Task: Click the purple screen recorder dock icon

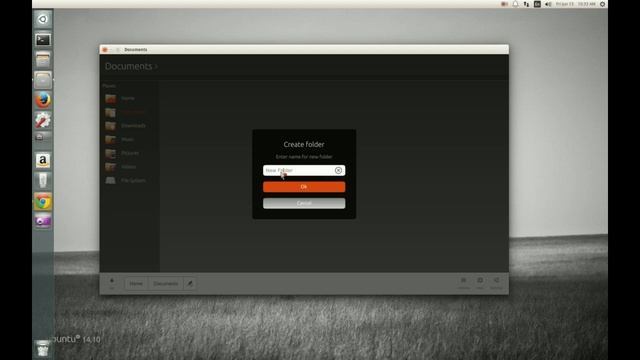Action: click(x=43, y=221)
